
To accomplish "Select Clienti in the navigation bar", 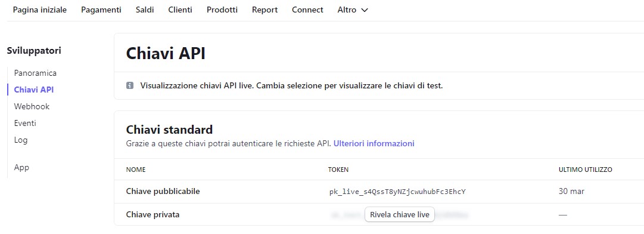I will 180,10.
